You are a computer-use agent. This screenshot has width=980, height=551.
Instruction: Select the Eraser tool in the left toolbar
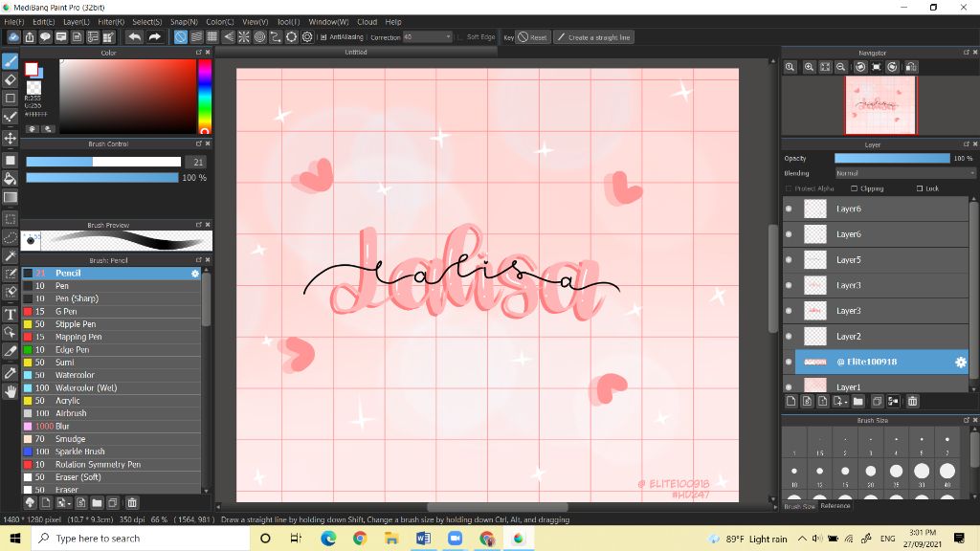point(10,79)
